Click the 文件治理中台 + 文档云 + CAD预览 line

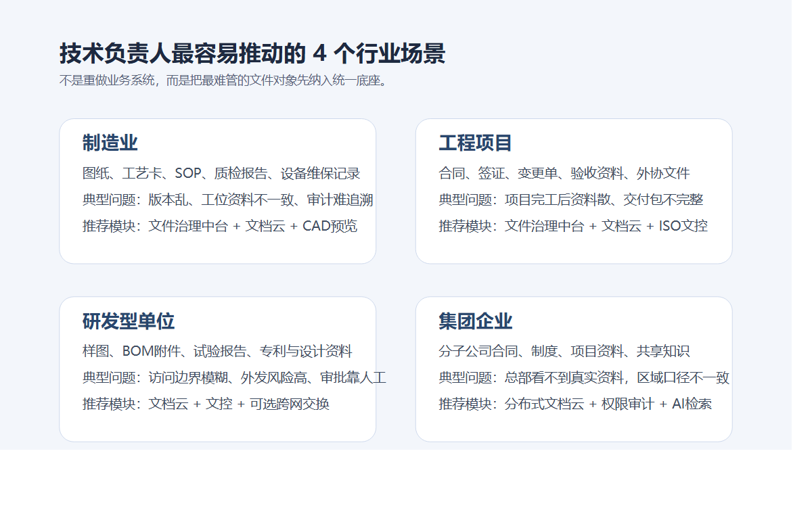[x=220, y=226]
